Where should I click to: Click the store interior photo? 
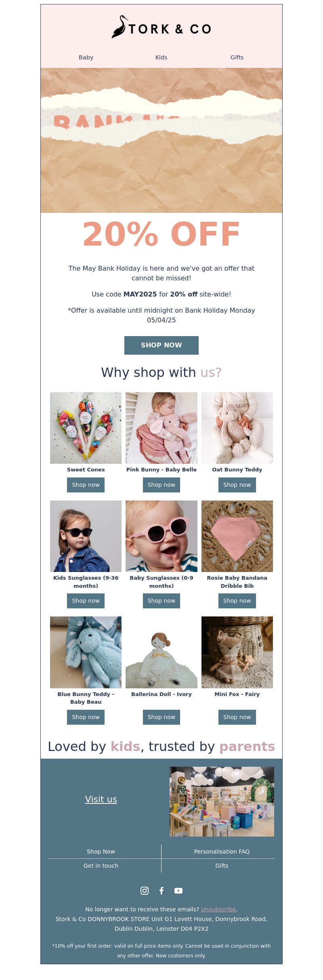pyautogui.click(x=222, y=801)
